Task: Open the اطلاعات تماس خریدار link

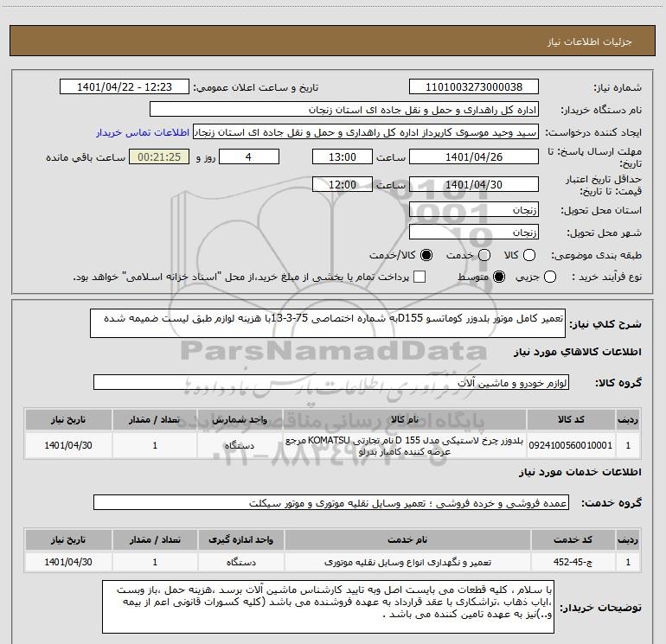Action: point(143,132)
